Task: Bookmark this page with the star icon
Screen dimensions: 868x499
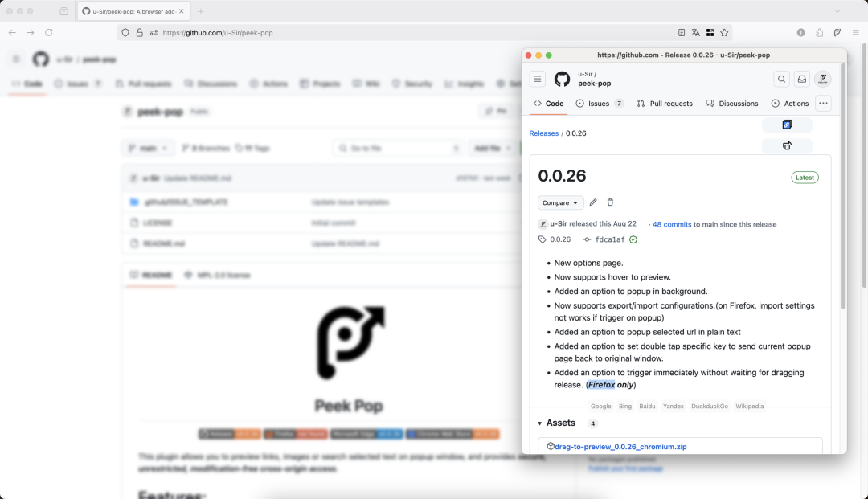Action: (724, 33)
